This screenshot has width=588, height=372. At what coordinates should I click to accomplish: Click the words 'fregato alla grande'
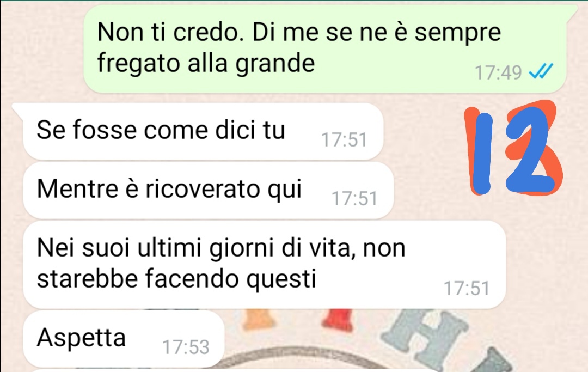pyautogui.click(x=206, y=63)
